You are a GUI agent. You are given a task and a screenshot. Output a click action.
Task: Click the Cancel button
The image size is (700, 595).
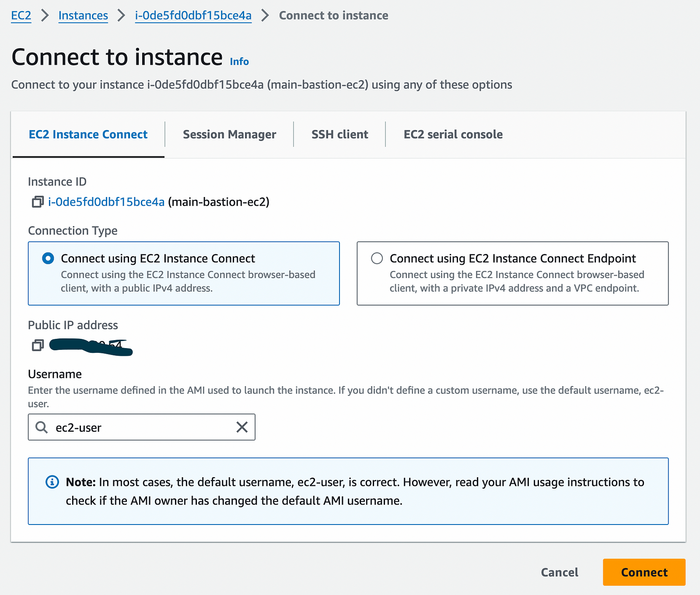(560, 572)
